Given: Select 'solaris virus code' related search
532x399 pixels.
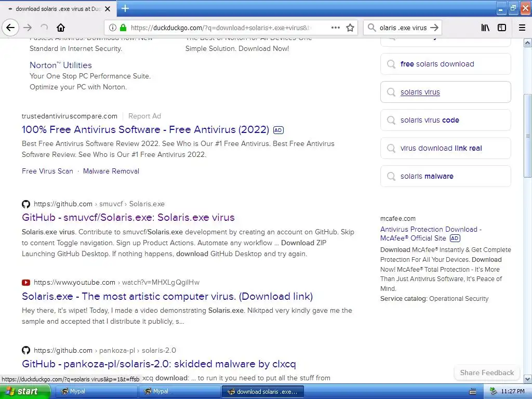Looking at the screenshot, I should (x=445, y=120).
